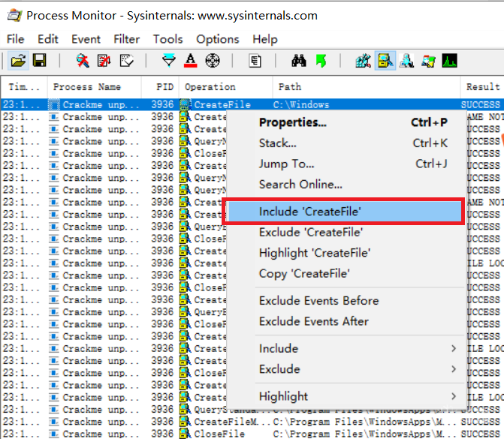
Task: Click the Save floppy disk icon
Action: coord(40,60)
